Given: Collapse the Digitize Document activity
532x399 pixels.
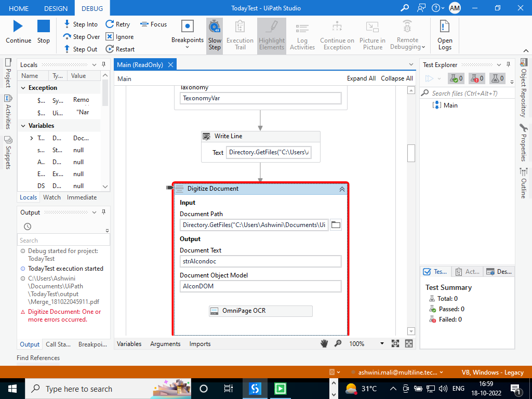Looking at the screenshot, I should (x=342, y=189).
